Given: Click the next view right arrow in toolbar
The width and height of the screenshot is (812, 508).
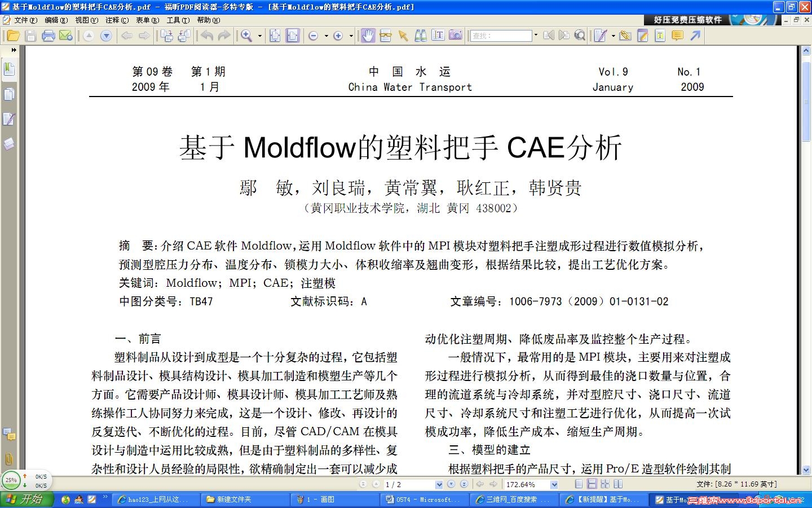Looking at the screenshot, I should click(x=144, y=36).
